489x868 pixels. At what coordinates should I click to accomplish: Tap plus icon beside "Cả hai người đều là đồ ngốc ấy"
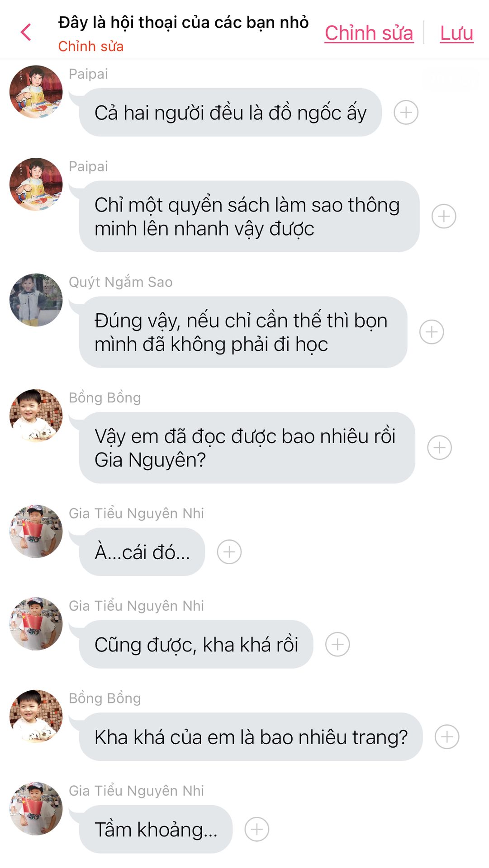pyautogui.click(x=406, y=112)
